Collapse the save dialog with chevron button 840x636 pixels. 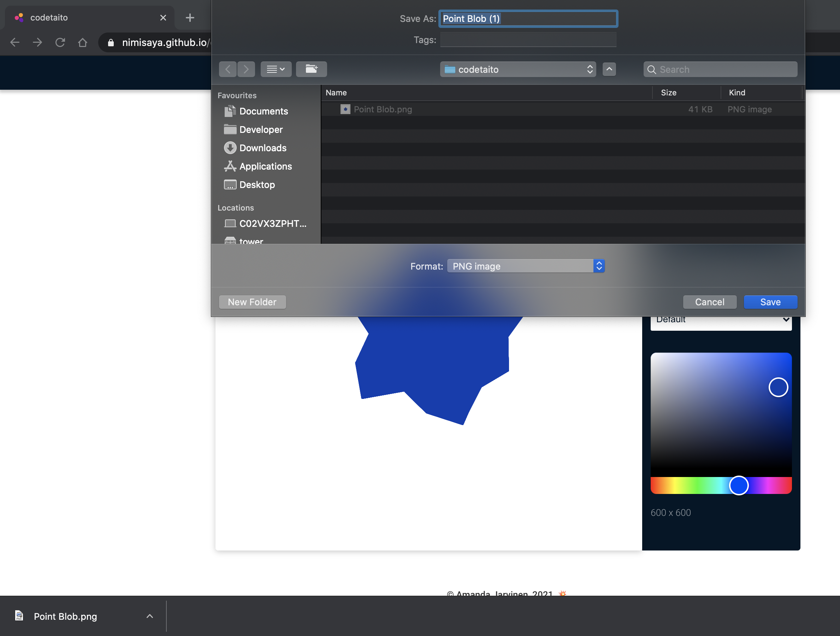pos(609,69)
